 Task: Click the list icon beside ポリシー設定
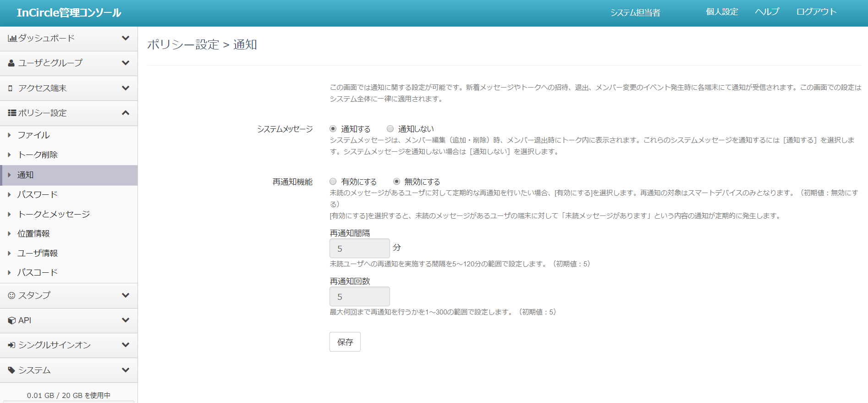click(12, 113)
